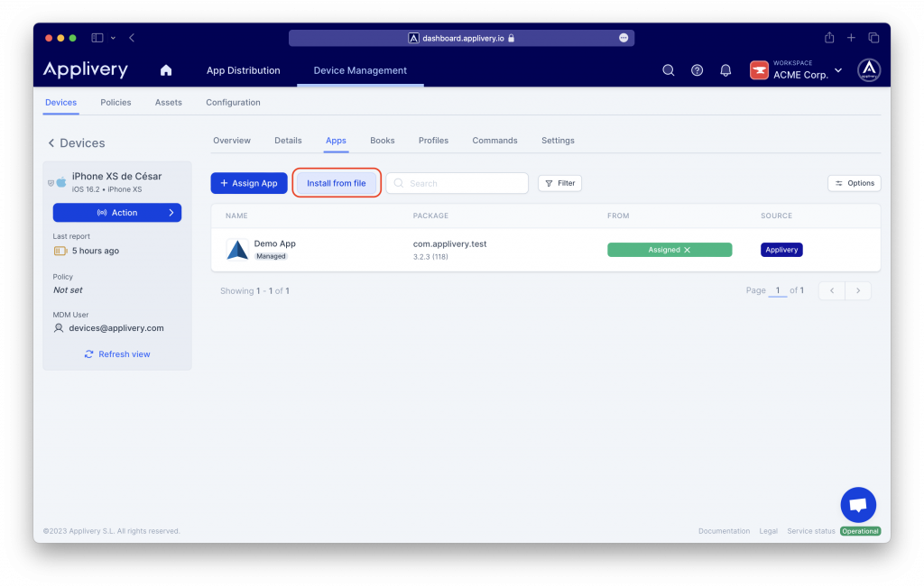Select the Apps tab
This screenshot has width=924, height=587.
click(336, 141)
